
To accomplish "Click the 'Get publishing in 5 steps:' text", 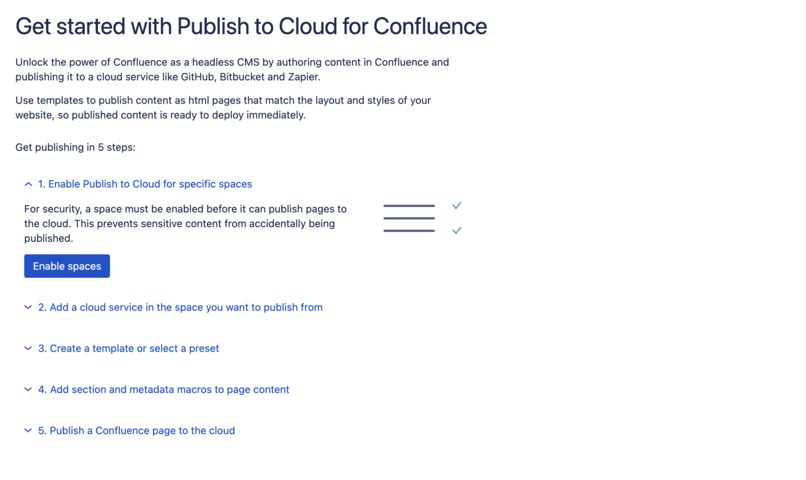I will [x=76, y=147].
